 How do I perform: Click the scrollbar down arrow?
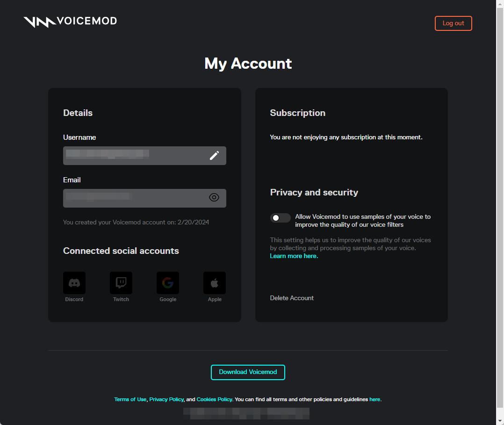500,420
